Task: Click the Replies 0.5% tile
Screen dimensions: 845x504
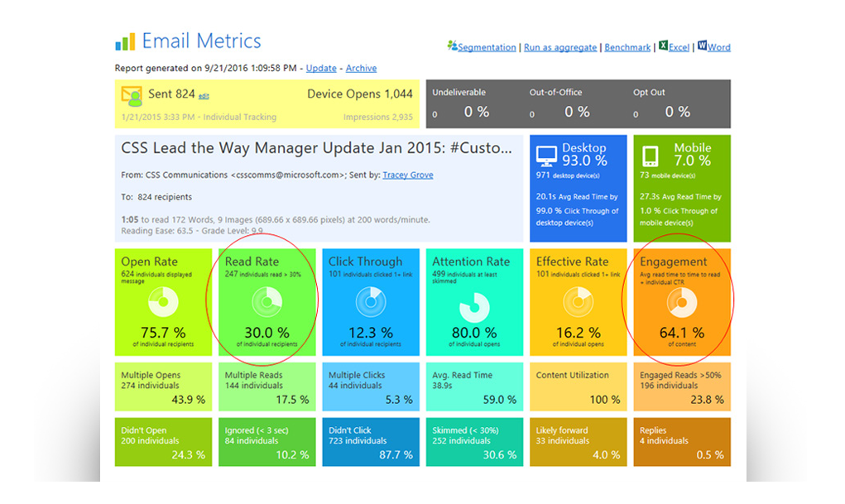Action: pos(682,443)
